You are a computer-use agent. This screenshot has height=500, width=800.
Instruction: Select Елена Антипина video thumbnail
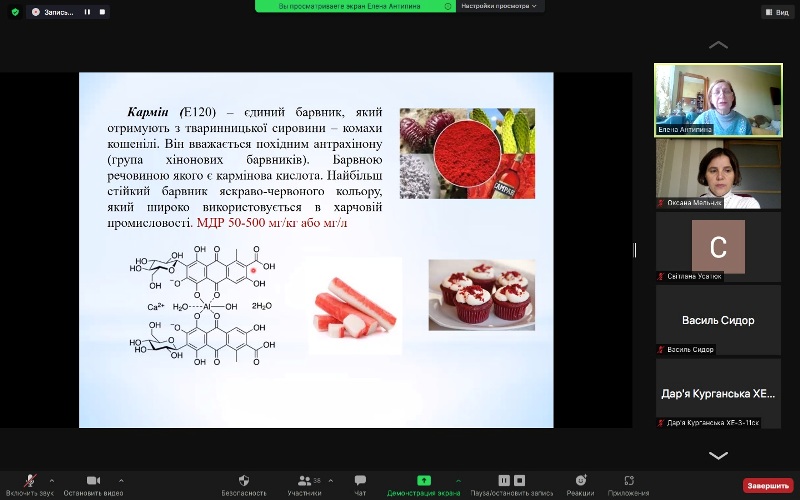718,100
